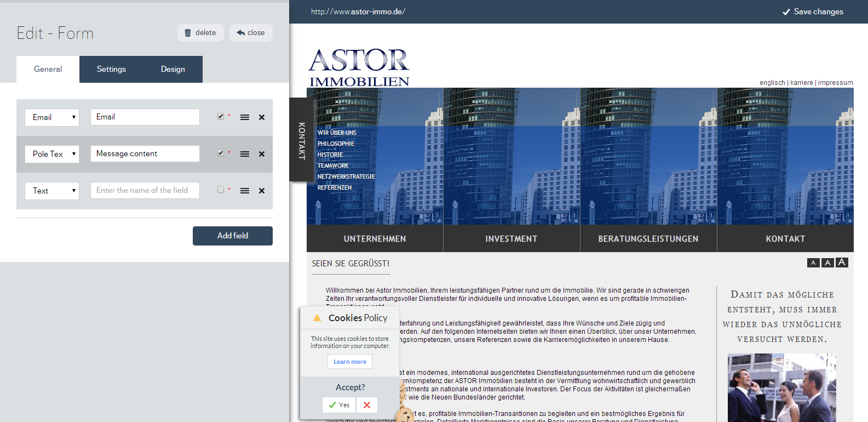
Task: Toggle required checkbox for Email field
Action: point(221,116)
